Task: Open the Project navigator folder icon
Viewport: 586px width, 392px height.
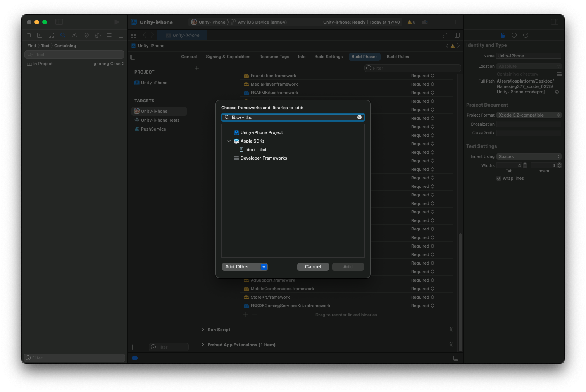Action: [x=28, y=35]
